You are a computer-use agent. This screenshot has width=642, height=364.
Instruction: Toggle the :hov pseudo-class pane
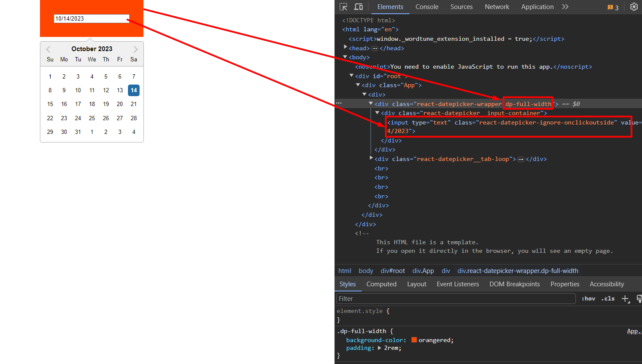pyautogui.click(x=588, y=298)
